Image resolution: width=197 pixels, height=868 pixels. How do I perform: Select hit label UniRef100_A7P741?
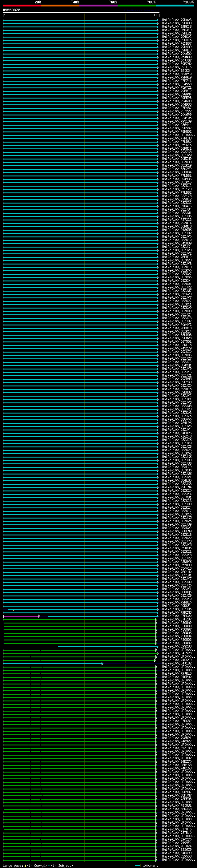177,81
